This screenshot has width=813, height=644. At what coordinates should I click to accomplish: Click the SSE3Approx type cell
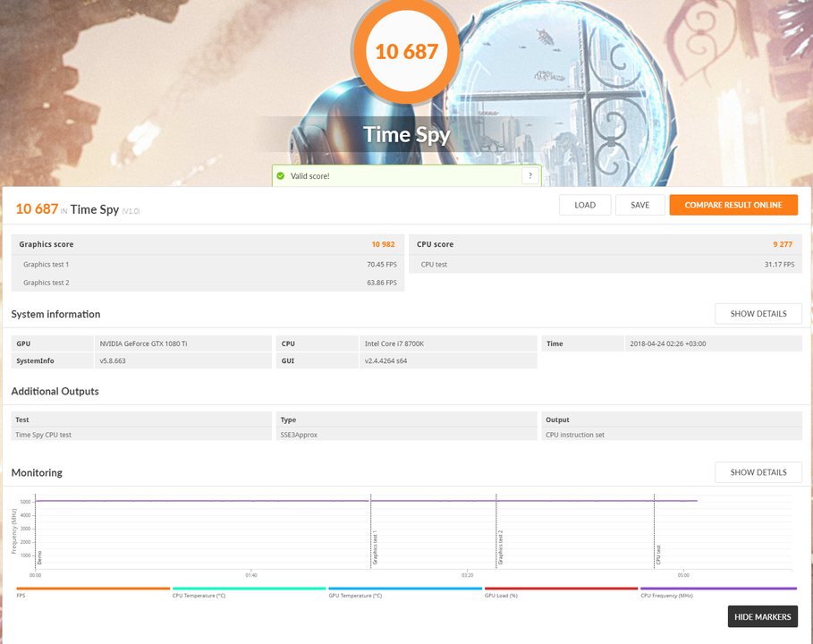tap(406, 435)
